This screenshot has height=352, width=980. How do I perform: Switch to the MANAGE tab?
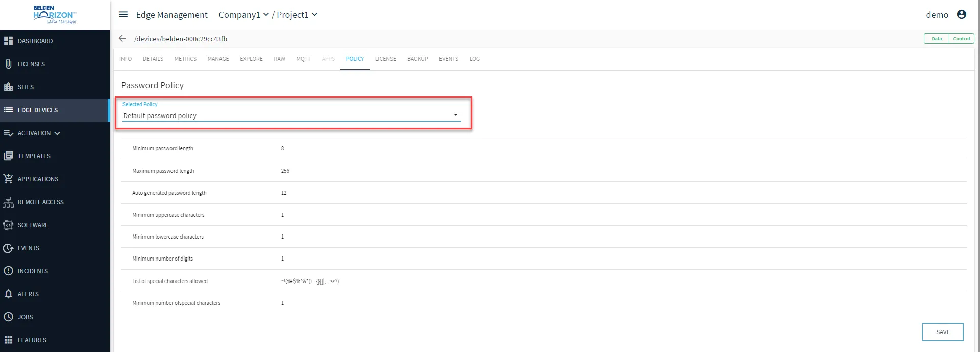pos(218,59)
